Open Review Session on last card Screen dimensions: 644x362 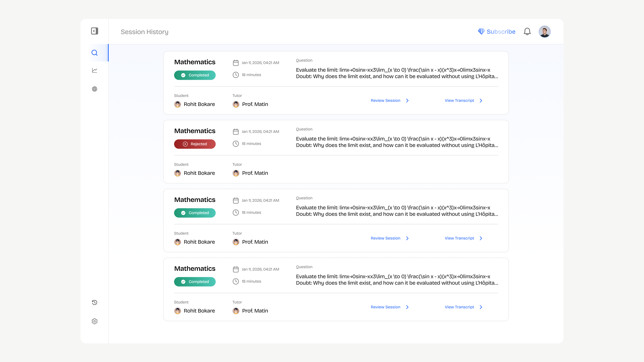pyautogui.click(x=385, y=307)
